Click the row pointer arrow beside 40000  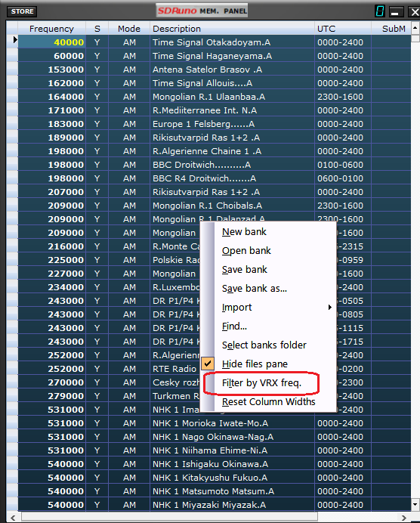14,40
